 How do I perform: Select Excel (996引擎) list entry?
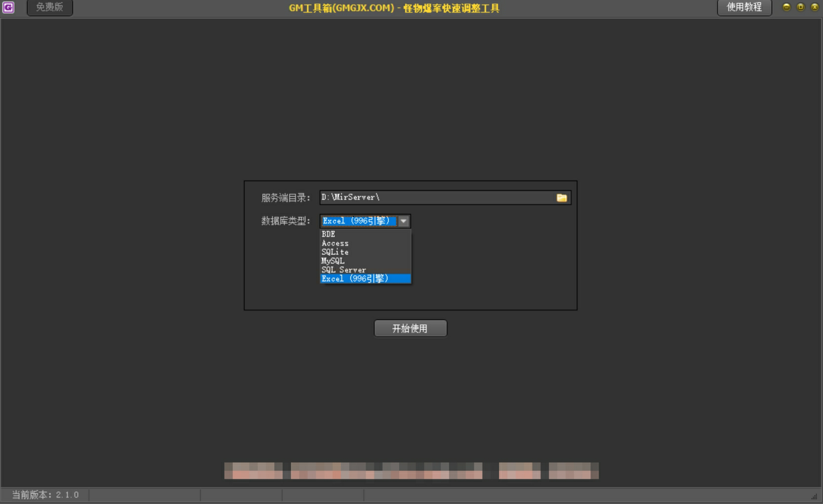366,279
